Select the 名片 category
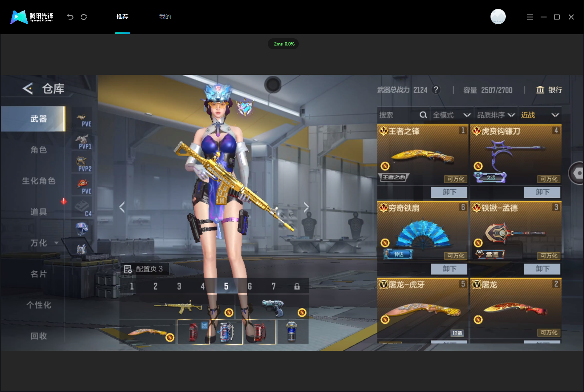584x392 pixels. tap(39, 274)
